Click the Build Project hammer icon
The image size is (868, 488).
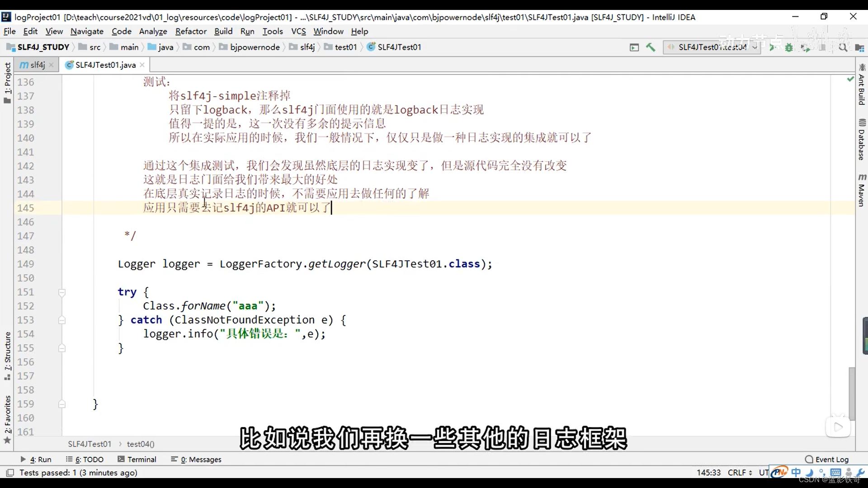point(651,47)
